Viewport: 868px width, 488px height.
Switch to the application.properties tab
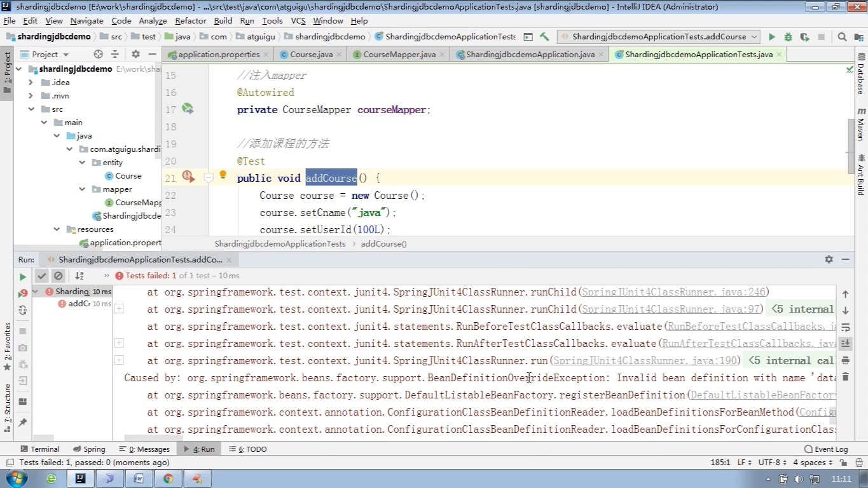point(219,54)
